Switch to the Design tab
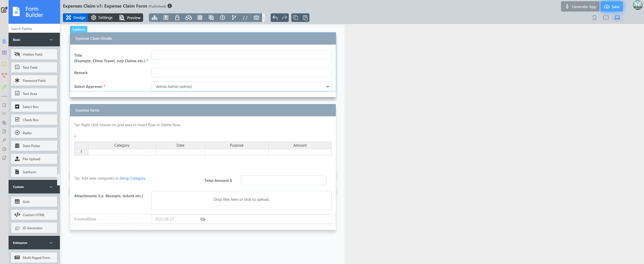 click(x=75, y=18)
